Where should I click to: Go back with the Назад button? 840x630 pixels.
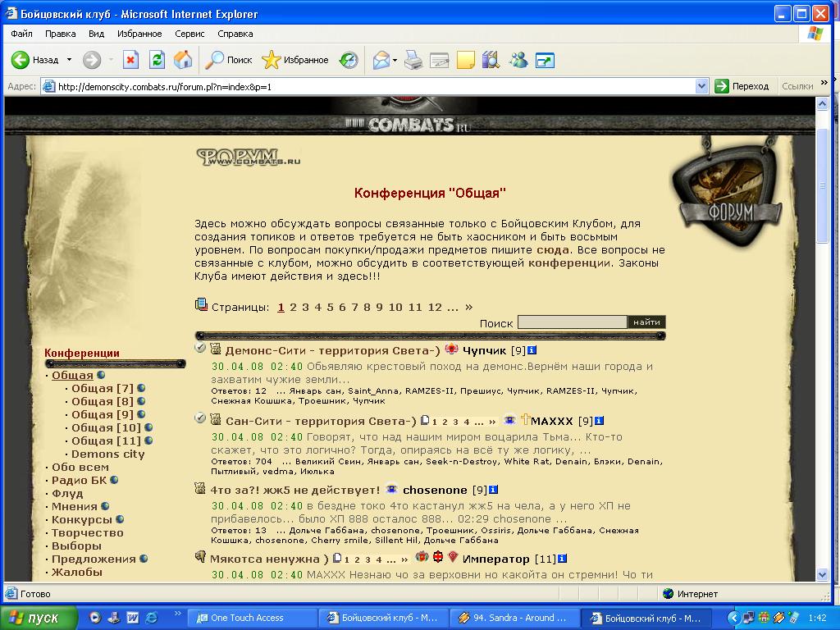34,60
